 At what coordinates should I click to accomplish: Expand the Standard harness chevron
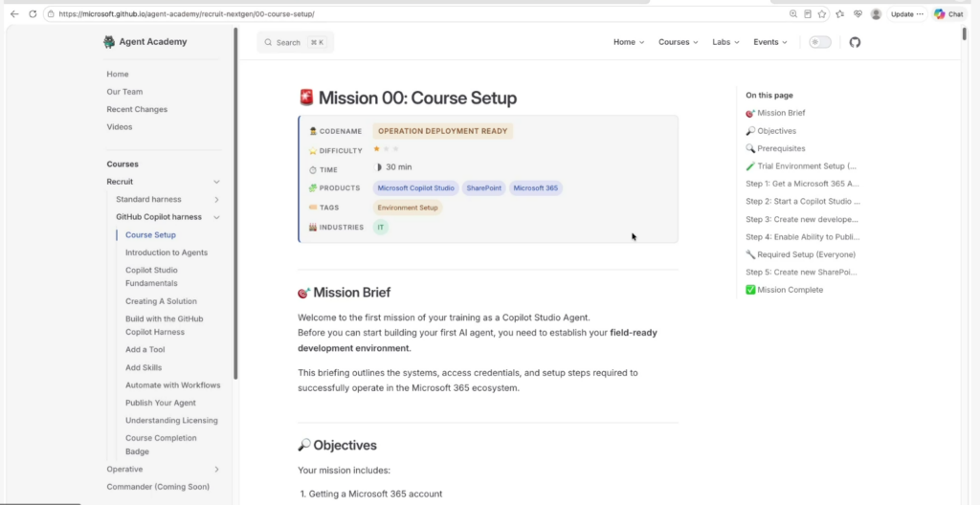(x=216, y=199)
